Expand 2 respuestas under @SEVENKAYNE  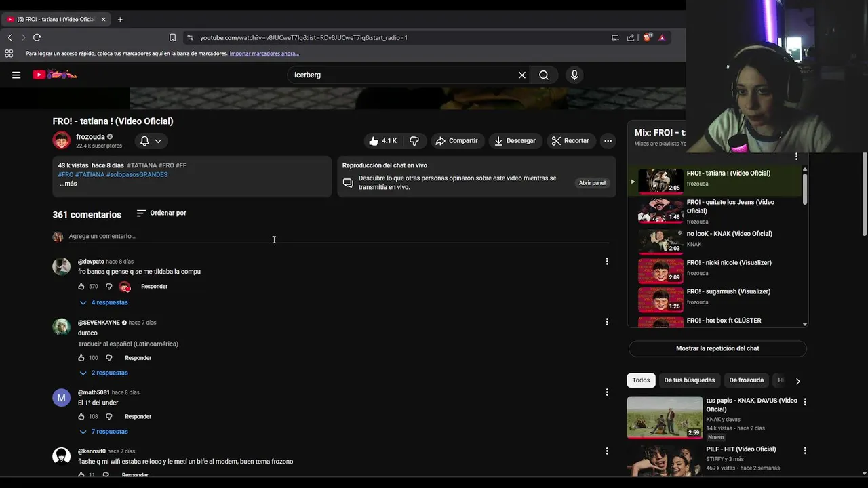(104, 373)
